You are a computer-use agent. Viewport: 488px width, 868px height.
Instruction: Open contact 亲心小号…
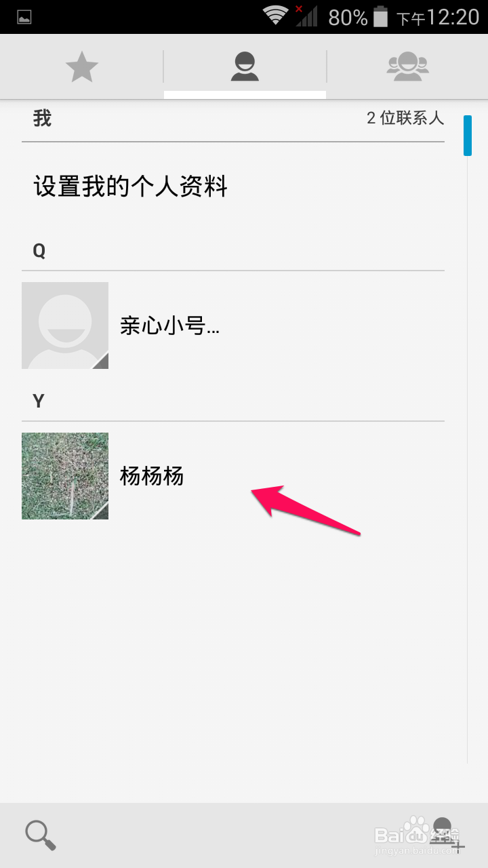point(233,325)
